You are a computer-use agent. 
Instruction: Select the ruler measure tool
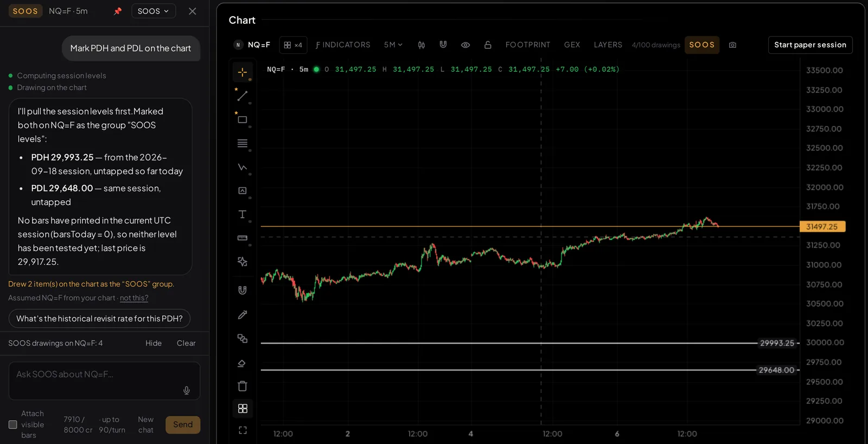pos(242,238)
